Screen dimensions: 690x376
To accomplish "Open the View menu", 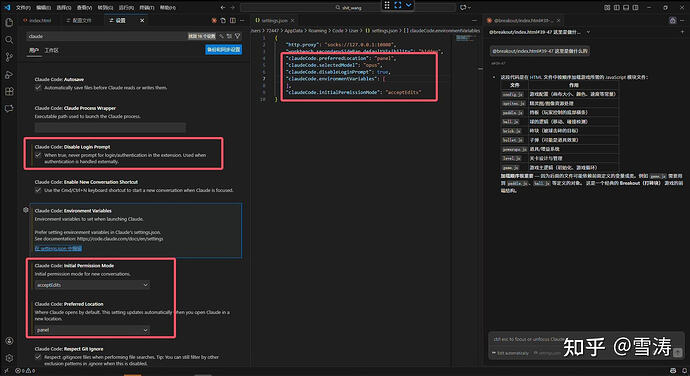I will (x=84, y=7).
